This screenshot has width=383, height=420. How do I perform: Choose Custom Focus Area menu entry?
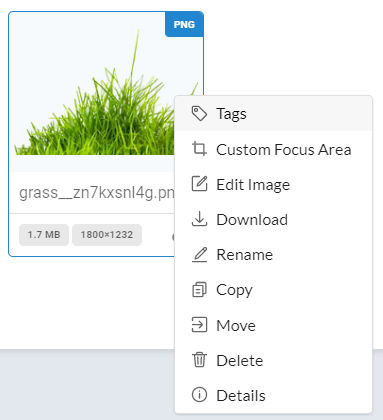273,149
